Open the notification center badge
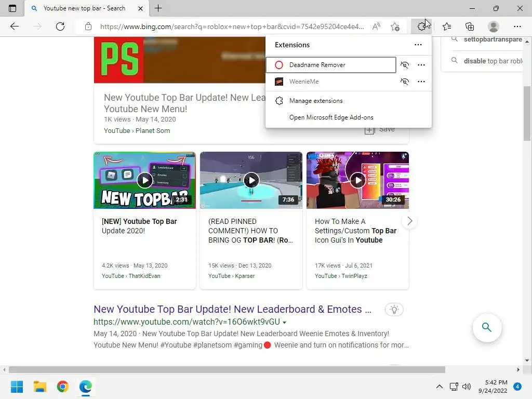 (517, 387)
